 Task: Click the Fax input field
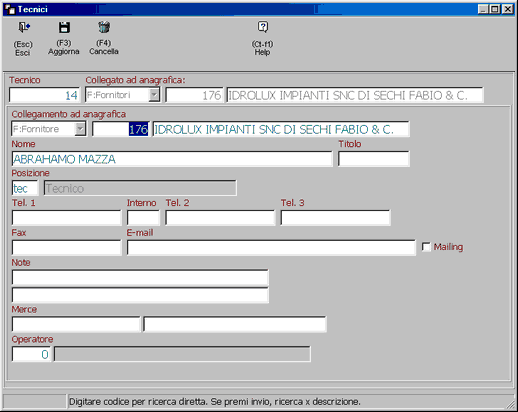(x=67, y=248)
